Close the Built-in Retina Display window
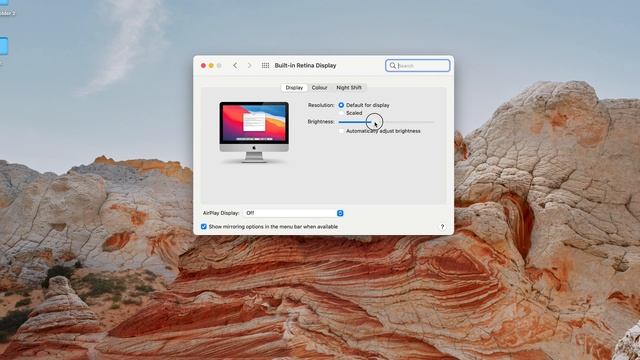This screenshot has width=640, height=360. click(x=203, y=65)
